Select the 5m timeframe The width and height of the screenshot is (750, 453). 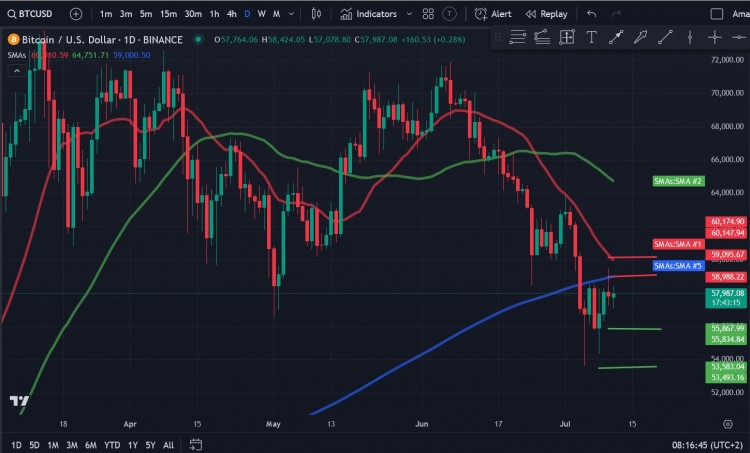coord(146,14)
